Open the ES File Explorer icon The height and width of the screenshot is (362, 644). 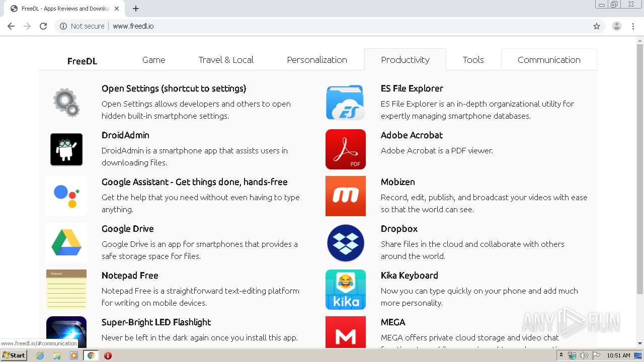coord(346,103)
